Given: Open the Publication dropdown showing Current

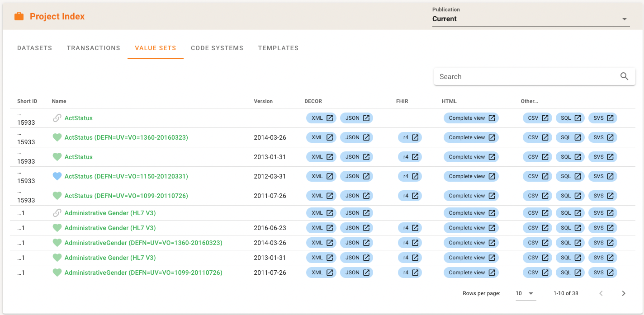Looking at the screenshot, I should (x=530, y=19).
